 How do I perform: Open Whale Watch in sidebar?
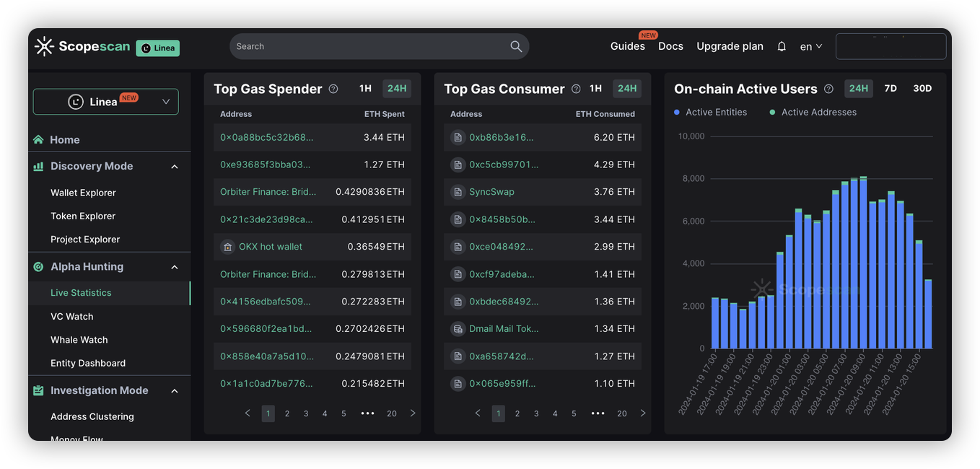click(x=79, y=340)
